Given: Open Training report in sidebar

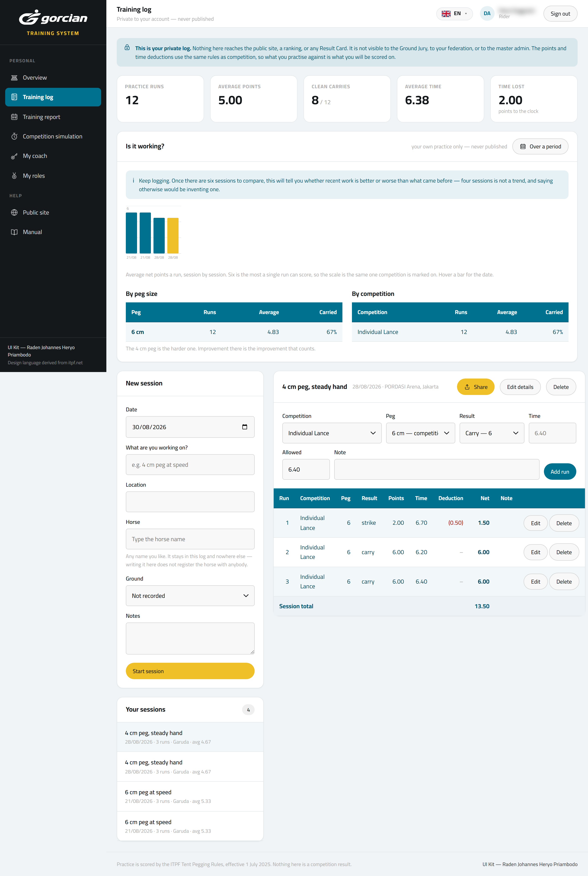Looking at the screenshot, I should (53, 117).
